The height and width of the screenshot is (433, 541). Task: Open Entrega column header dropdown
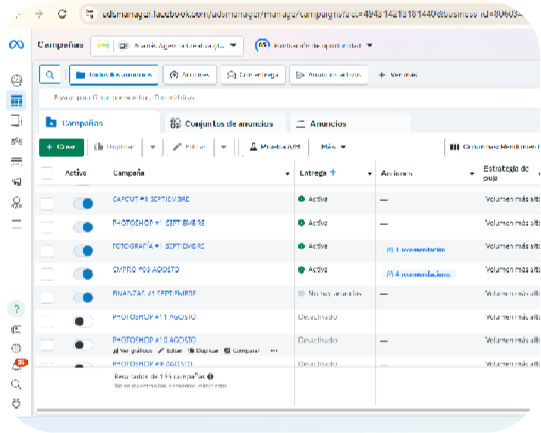[370, 174]
